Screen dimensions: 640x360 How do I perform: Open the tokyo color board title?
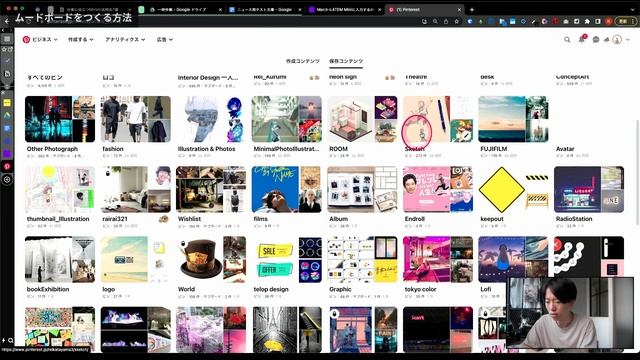point(420,289)
